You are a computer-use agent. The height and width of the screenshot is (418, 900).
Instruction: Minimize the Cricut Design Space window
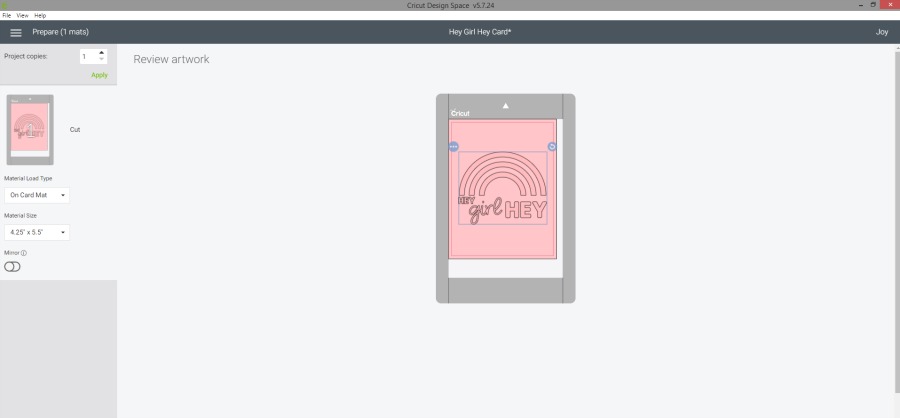(862, 5)
